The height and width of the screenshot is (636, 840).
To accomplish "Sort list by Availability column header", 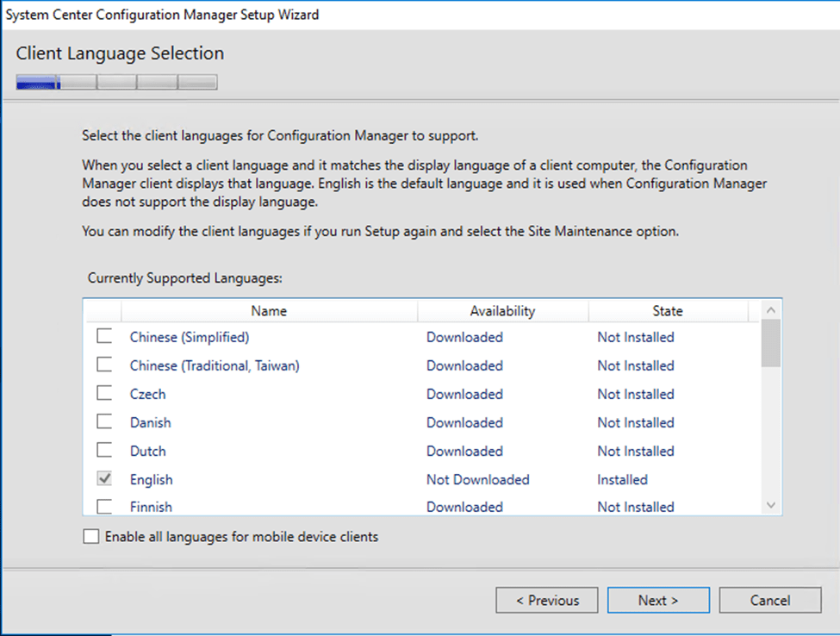I will tap(502, 311).
